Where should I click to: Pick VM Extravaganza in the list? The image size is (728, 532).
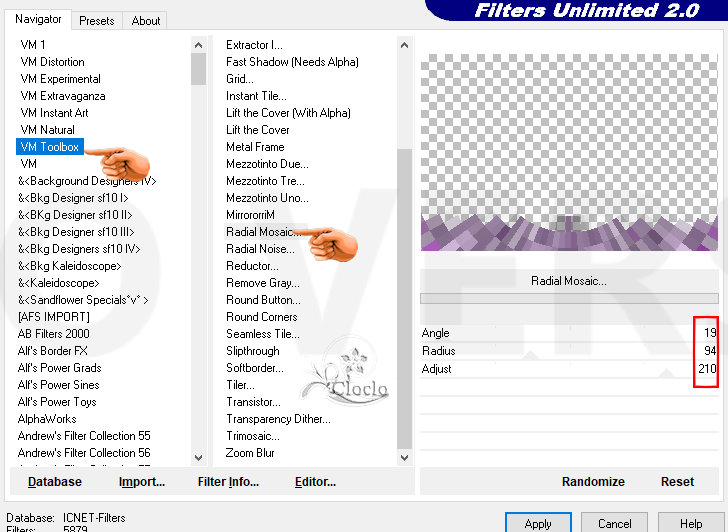[x=63, y=96]
